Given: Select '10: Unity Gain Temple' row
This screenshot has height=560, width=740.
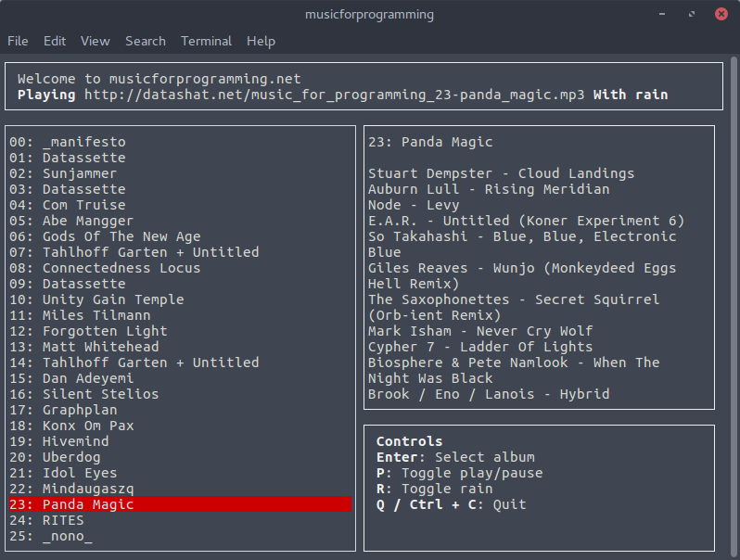Looking at the screenshot, I should tap(180, 299).
